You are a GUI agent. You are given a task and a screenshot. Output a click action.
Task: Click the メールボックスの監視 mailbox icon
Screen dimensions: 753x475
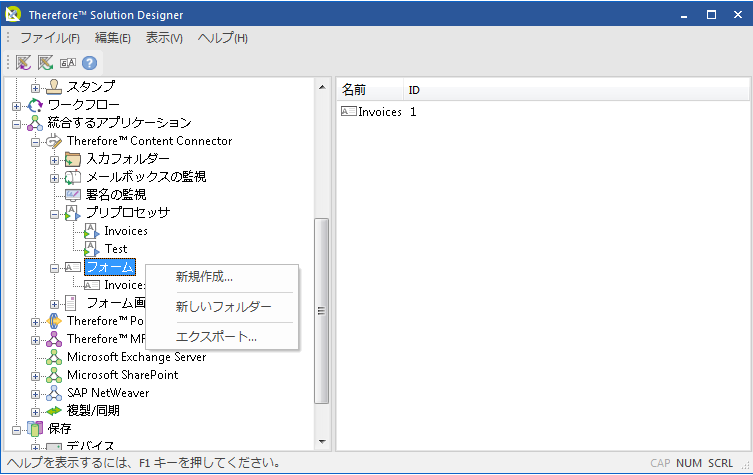point(73,177)
